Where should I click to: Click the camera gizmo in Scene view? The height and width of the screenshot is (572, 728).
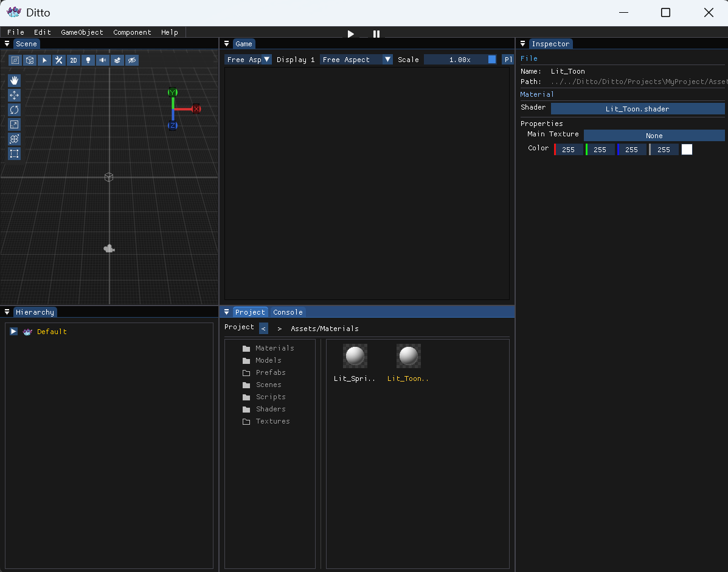click(109, 249)
